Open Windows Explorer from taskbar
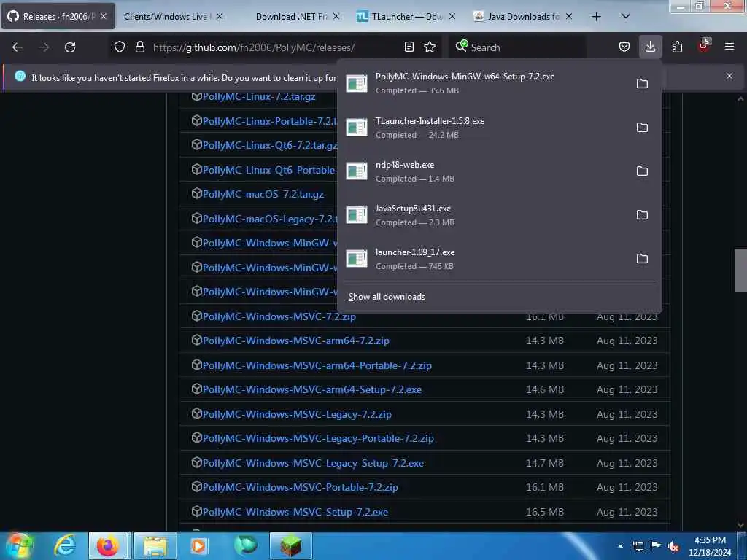This screenshot has width=747, height=560. pyautogui.click(x=155, y=545)
